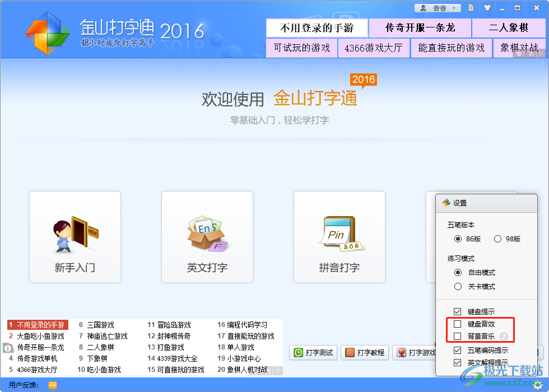
Task: Open the 4366游戏大厅 banner tab
Action: click(374, 48)
